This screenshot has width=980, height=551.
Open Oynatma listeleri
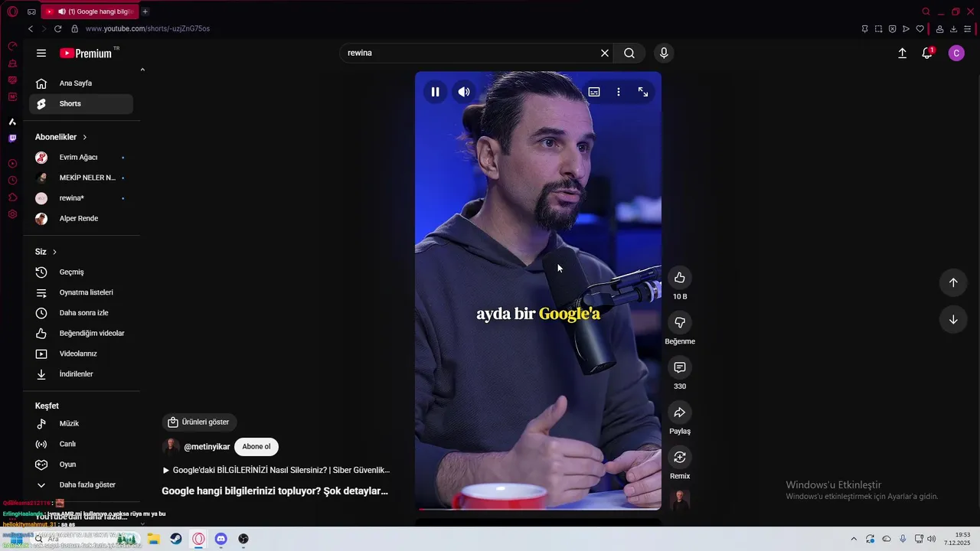(x=81, y=292)
